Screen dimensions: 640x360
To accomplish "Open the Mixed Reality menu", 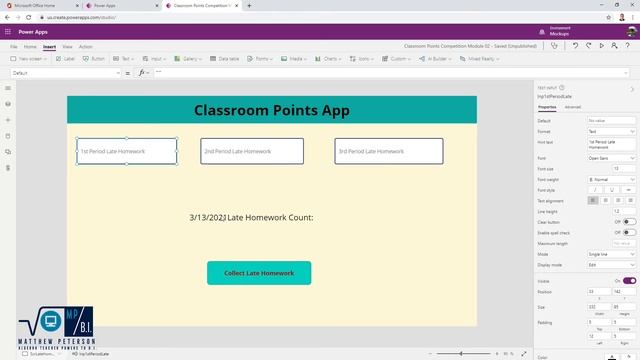I will 480,59.
